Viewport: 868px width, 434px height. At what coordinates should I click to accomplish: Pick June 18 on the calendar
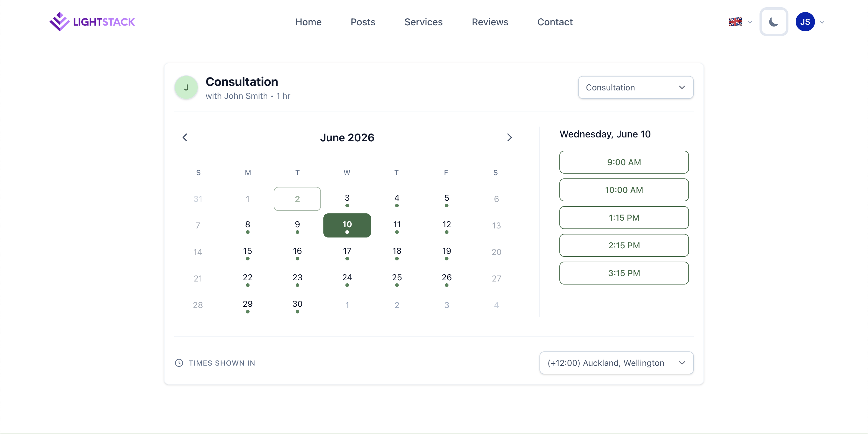pyautogui.click(x=397, y=252)
